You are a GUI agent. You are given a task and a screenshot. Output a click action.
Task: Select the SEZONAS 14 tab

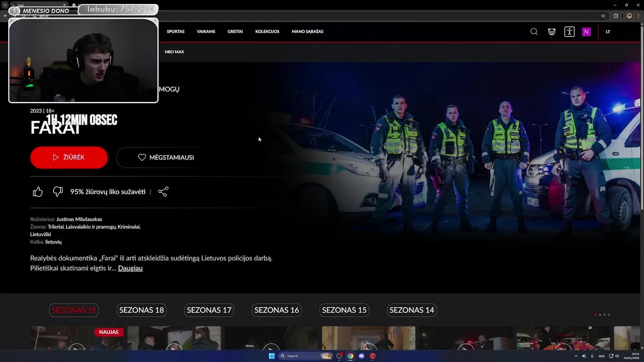point(412,310)
